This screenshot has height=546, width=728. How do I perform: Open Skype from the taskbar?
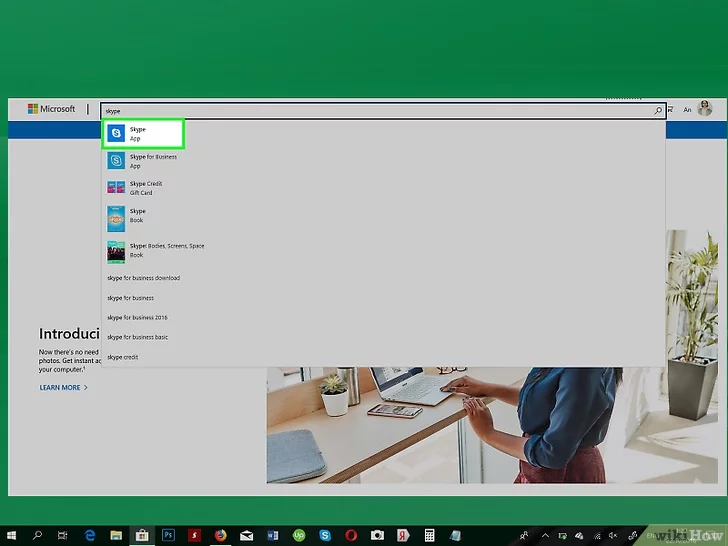click(x=325, y=535)
